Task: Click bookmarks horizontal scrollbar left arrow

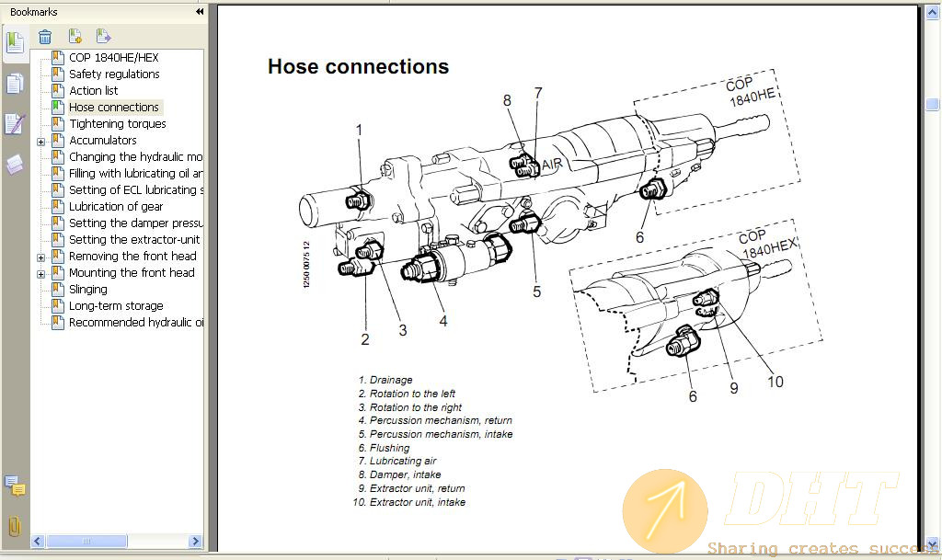Action: coord(38,542)
